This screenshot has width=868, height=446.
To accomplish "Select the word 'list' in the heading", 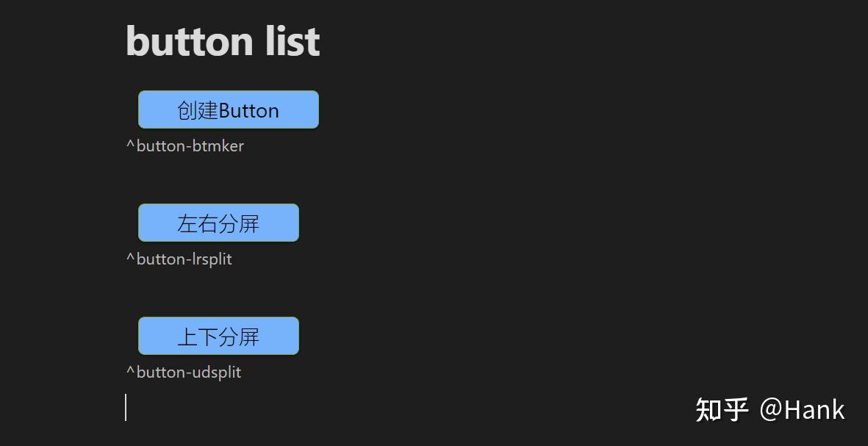I will coord(293,40).
